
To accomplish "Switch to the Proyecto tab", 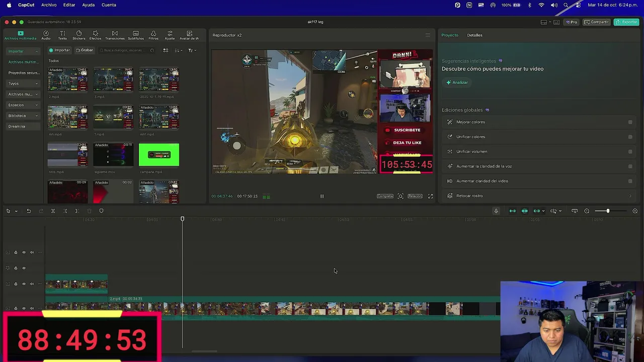I will click(450, 35).
